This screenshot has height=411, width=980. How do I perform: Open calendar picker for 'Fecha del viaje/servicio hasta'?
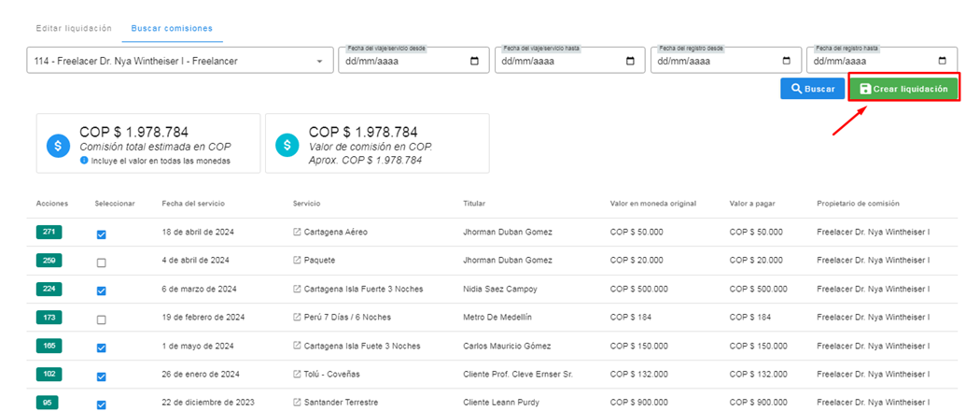click(x=630, y=62)
